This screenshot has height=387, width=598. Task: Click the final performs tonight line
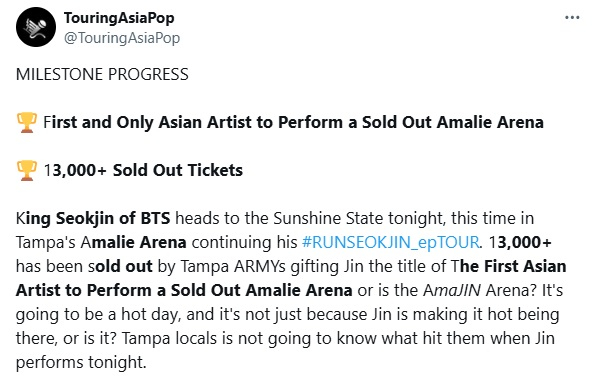(x=81, y=363)
